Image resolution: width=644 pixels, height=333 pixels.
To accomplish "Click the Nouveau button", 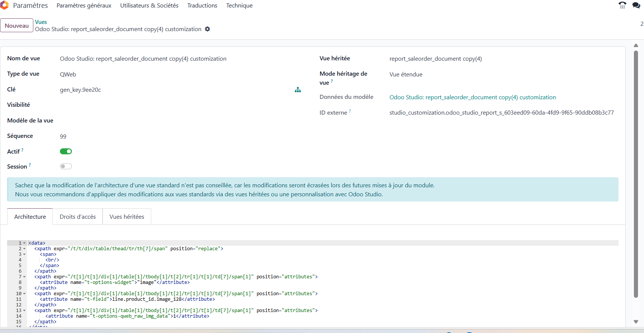I will coord(17,25).
